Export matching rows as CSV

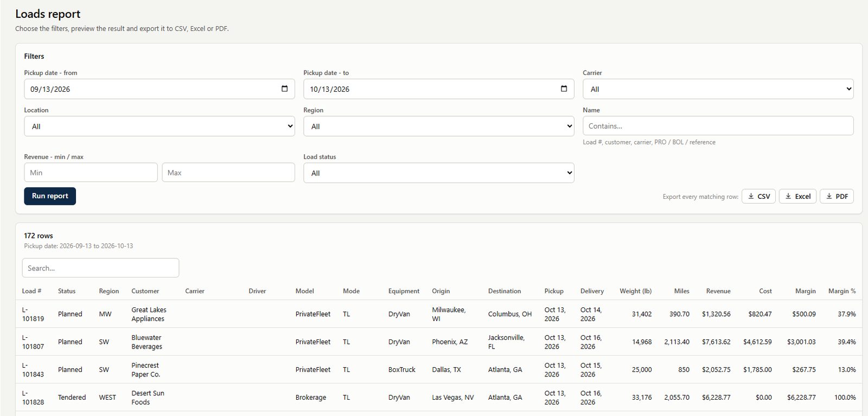758,196
